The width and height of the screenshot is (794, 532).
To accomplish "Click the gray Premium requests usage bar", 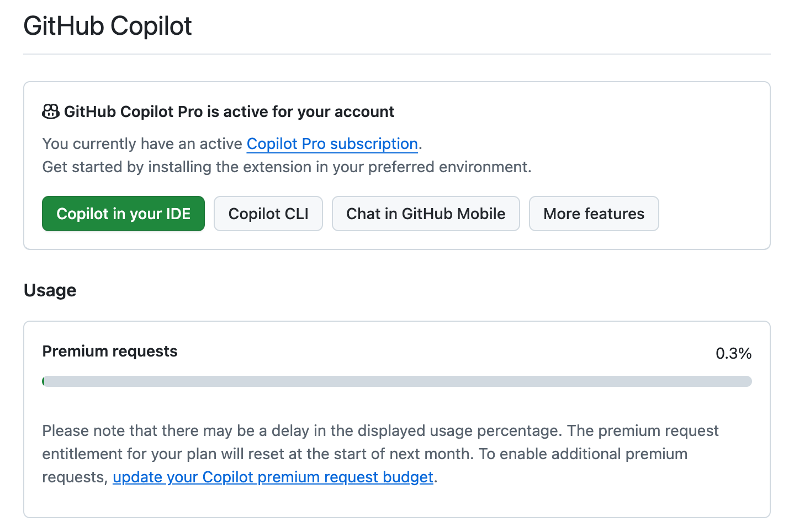I will tap(397, 381).
